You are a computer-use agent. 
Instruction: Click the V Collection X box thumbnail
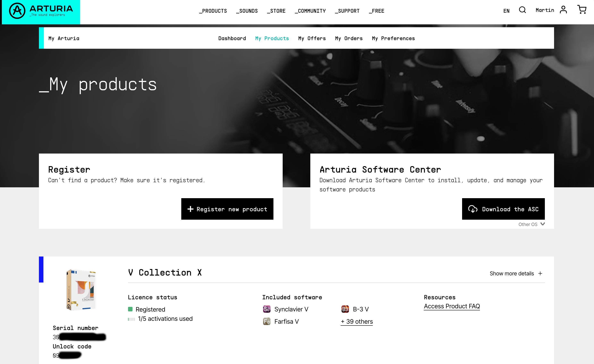[x=81, y=289]
